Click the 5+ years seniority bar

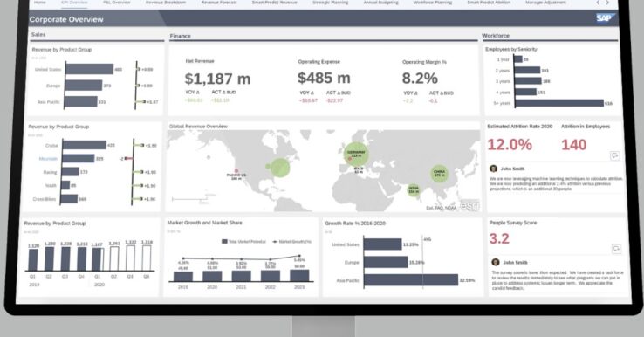click(559, 103)
